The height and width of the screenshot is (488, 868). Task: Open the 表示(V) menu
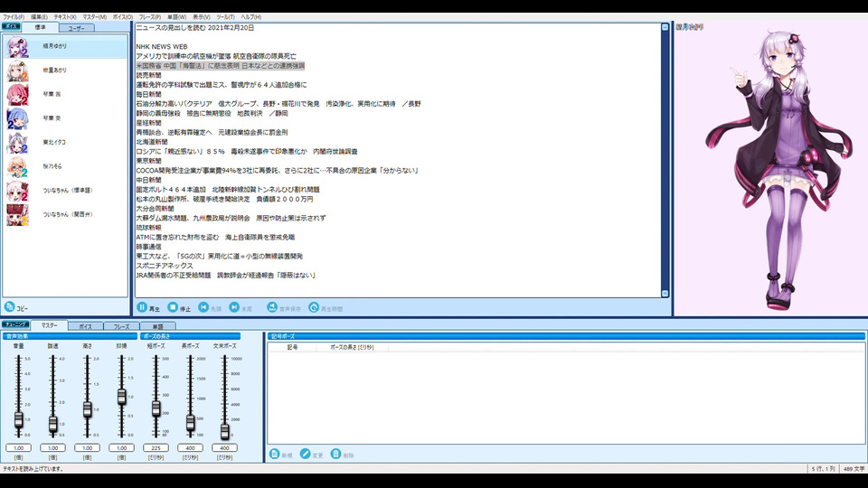[x=201, y=17]
